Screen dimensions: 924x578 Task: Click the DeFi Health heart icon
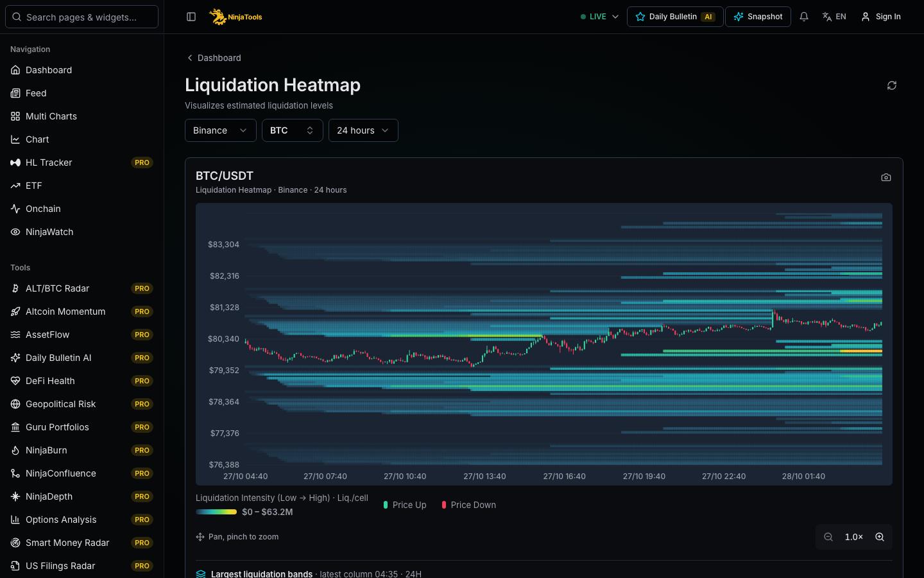(15, 381)
